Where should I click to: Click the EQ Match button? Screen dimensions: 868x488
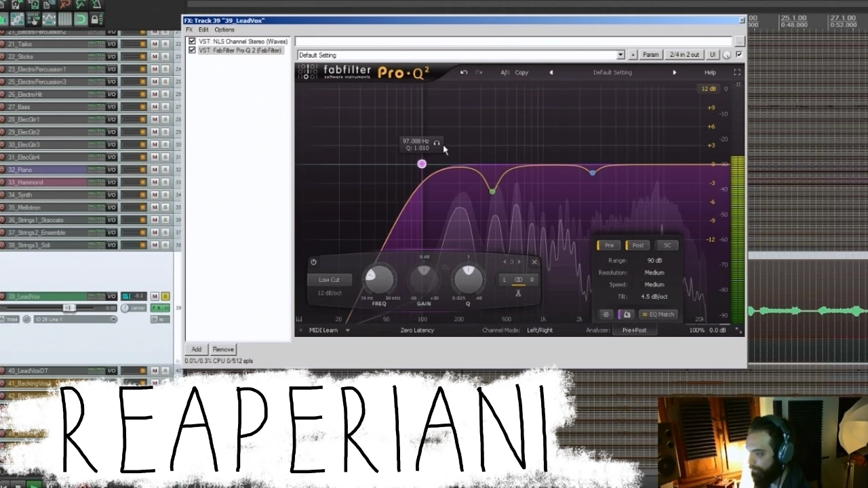pos(658,314)
